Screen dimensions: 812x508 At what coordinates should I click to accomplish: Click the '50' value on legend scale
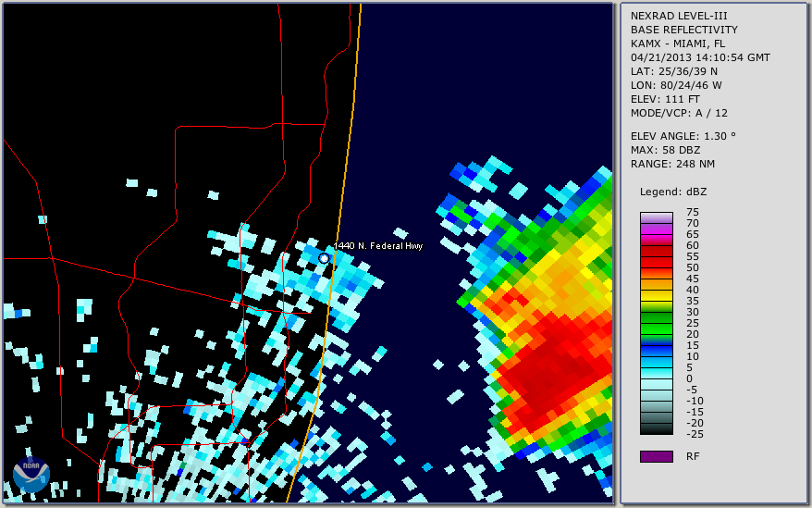(693, 267)
